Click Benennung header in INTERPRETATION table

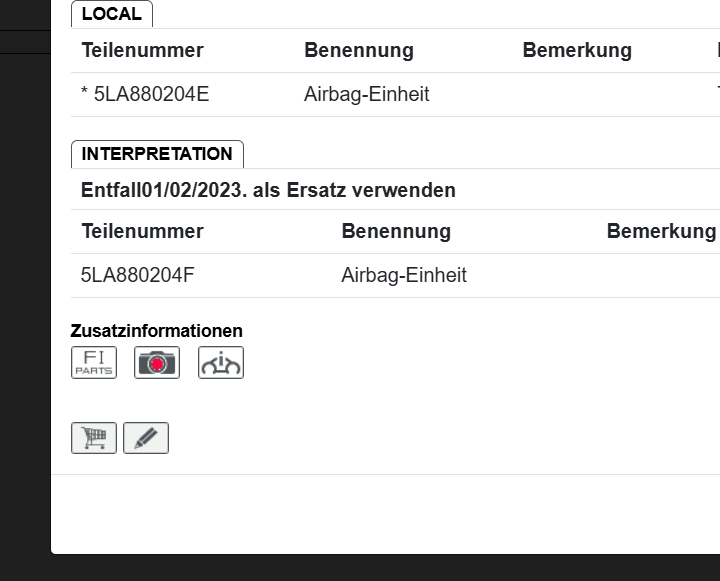tap(396, 231)
